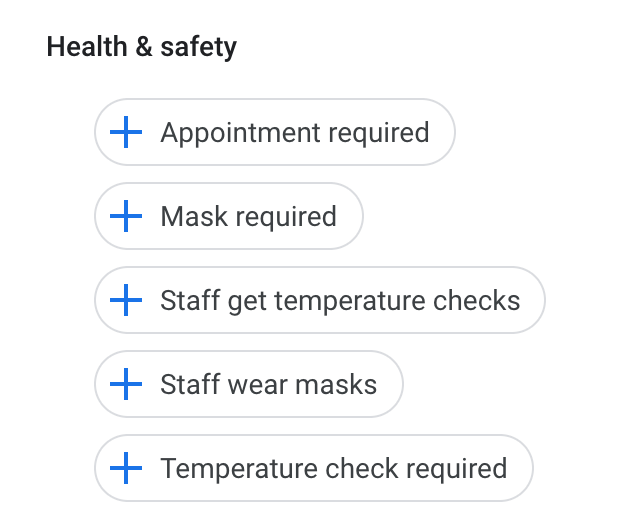This screenshot has height=524, width=640.
Task: Click the Health & safety section heading
Action: pyautogui.click(x=142, y=47)
